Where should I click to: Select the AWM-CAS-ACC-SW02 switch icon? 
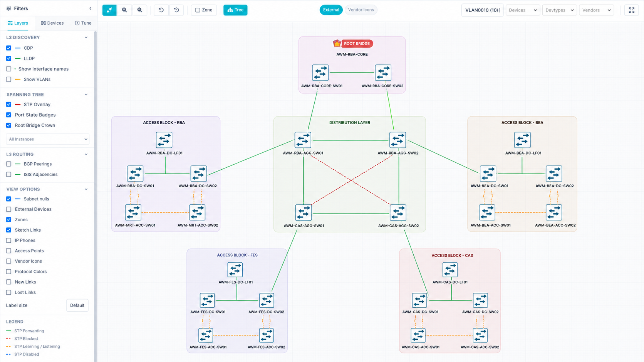480,335
